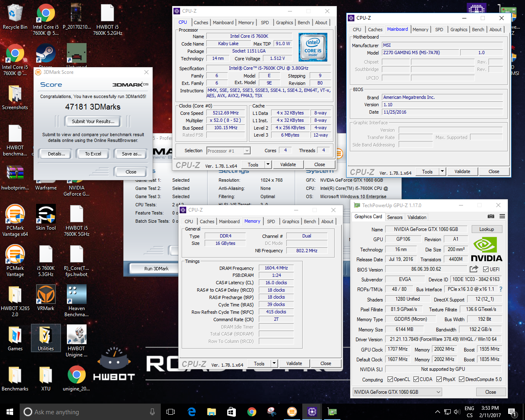This screenshot has height=420, width=525.
Task: Open Task View on the taskbar
Action: 171,412
